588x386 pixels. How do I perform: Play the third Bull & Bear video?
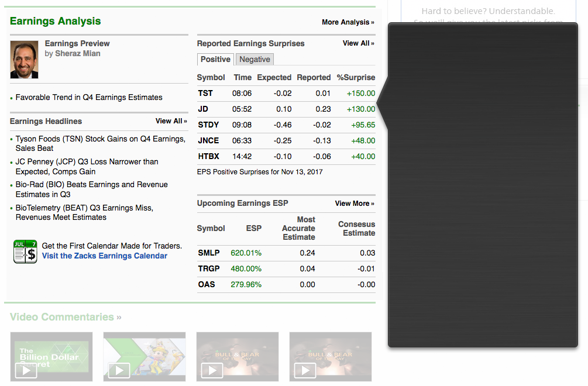(238, 356)
